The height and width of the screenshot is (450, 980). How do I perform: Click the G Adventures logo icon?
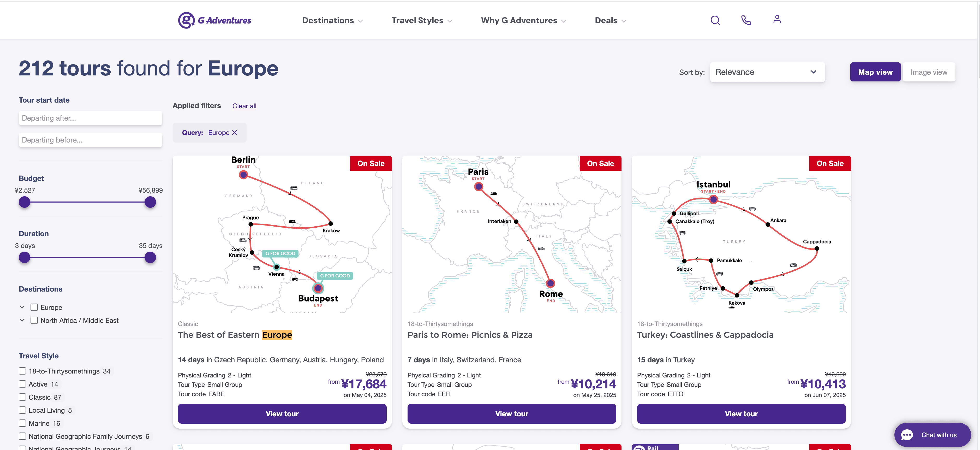tap(186, 20)
